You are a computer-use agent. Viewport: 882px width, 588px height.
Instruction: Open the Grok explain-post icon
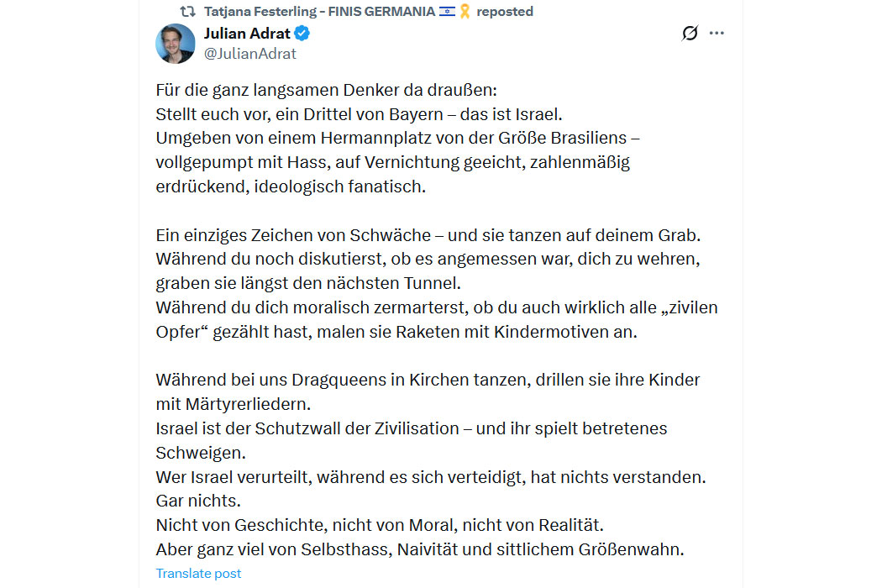pyautogui.click(x=690, y=34)
